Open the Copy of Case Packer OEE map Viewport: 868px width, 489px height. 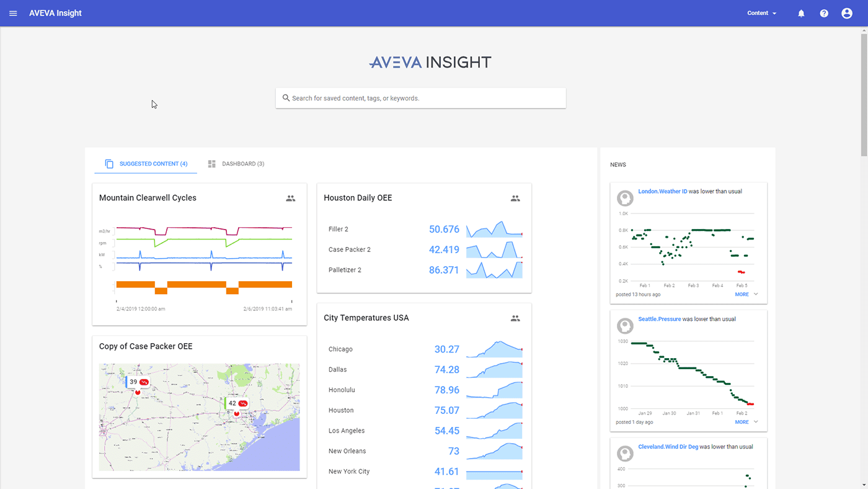point(200,417)
